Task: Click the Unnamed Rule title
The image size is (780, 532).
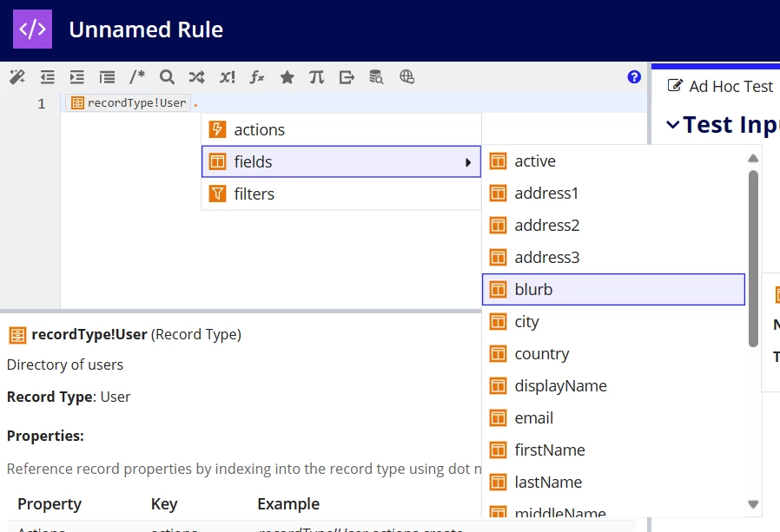Action: tap(146, 30)
